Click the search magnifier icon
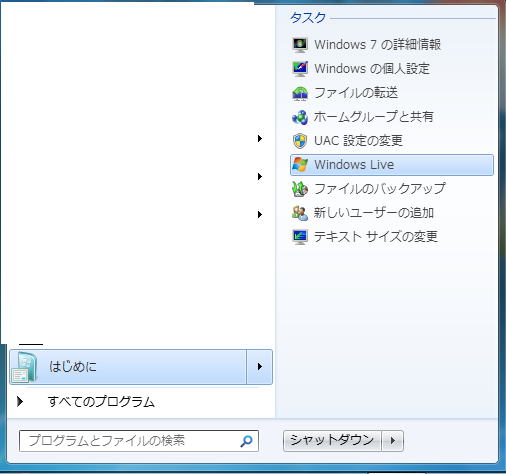Viewport: 506px width, 474px height. pyautogui.click(x=246, y=441)
